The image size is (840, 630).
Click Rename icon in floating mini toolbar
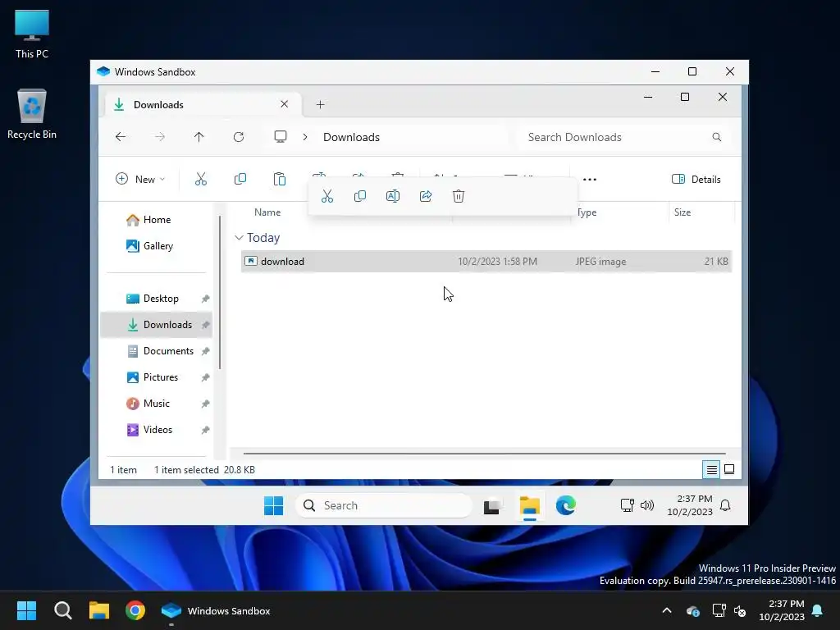(393, 196)
